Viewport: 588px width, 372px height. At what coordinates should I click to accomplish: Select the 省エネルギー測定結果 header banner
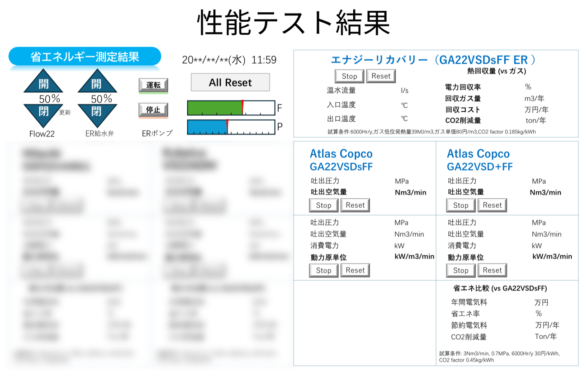coord(85,57)
